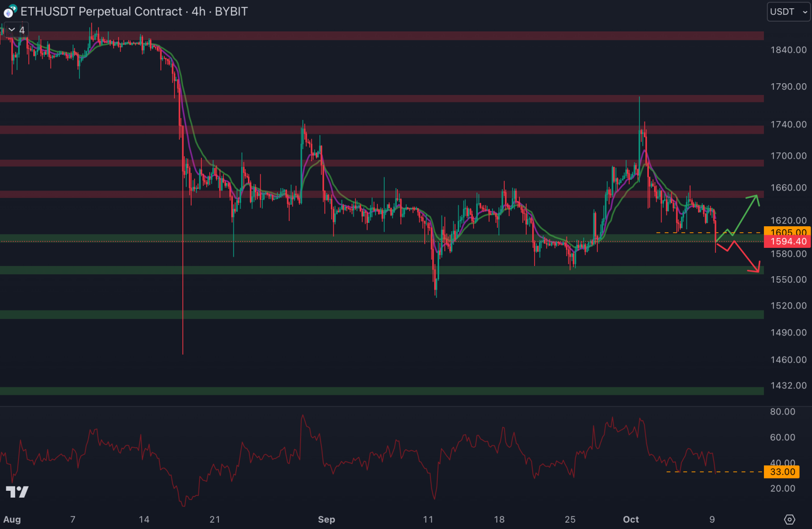
Task: Click the 11 date label on time axis
Action: (428, 520)
